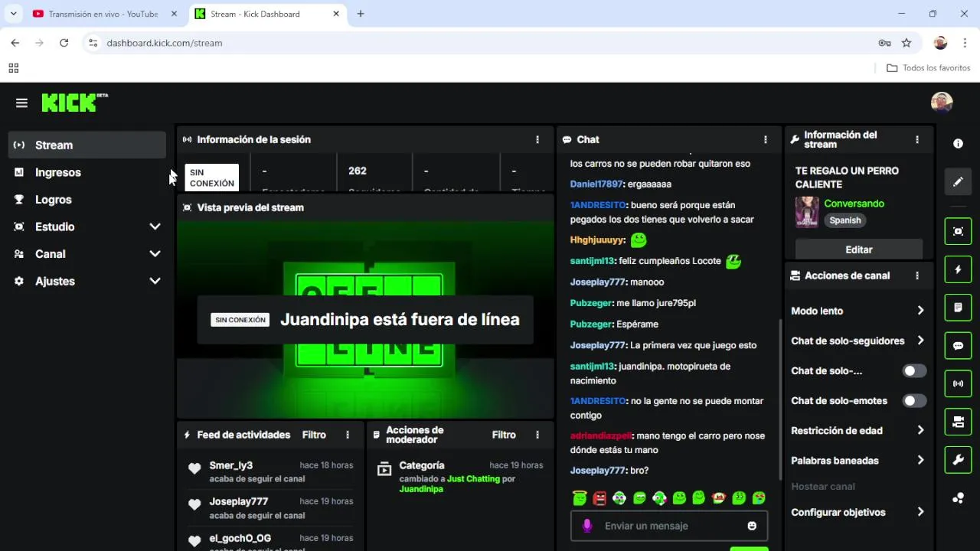980x551 pixels.
Task: Click Joseplay777 follower entry in activity feed
Action: tap(269, 507)
